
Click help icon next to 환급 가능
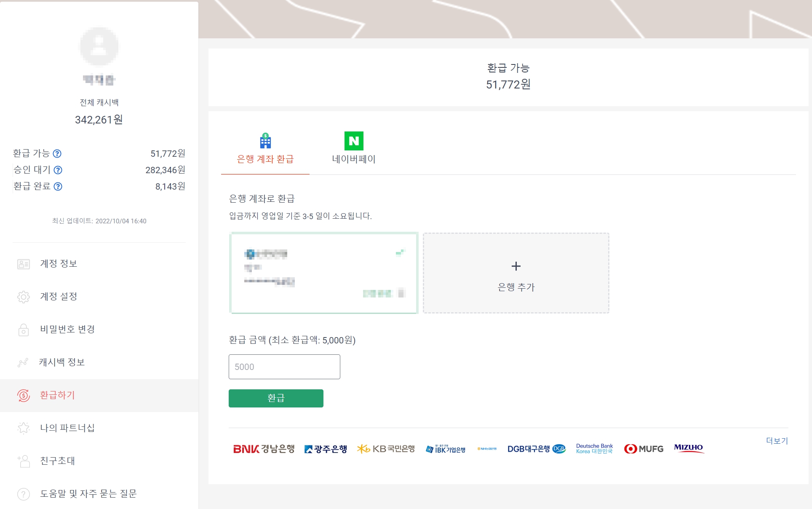[57, 153]
